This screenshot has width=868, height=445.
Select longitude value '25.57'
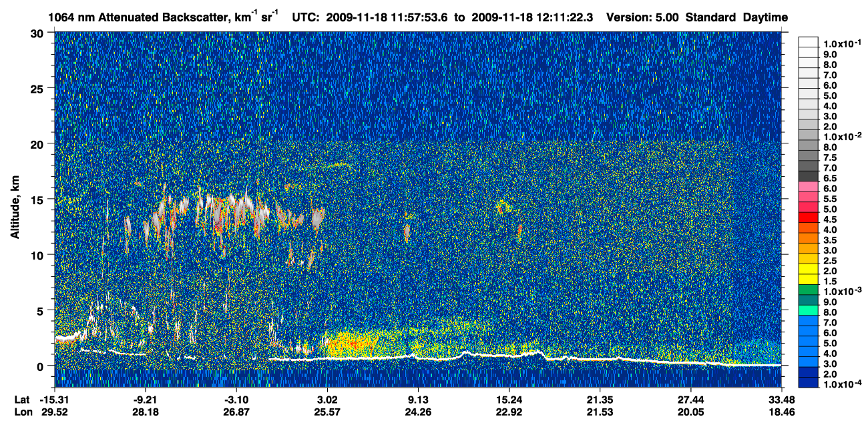pyautogui.click(x=327, y=412)
